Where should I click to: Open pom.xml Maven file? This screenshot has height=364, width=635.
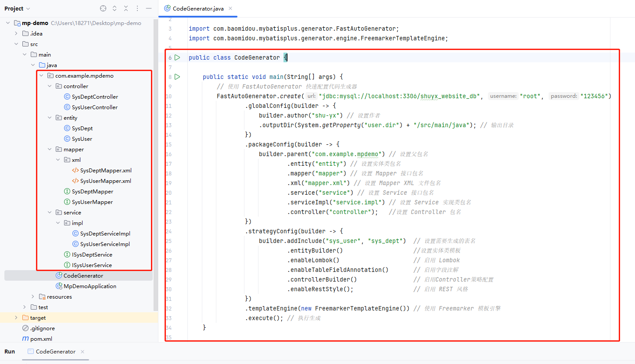(41, 339)
